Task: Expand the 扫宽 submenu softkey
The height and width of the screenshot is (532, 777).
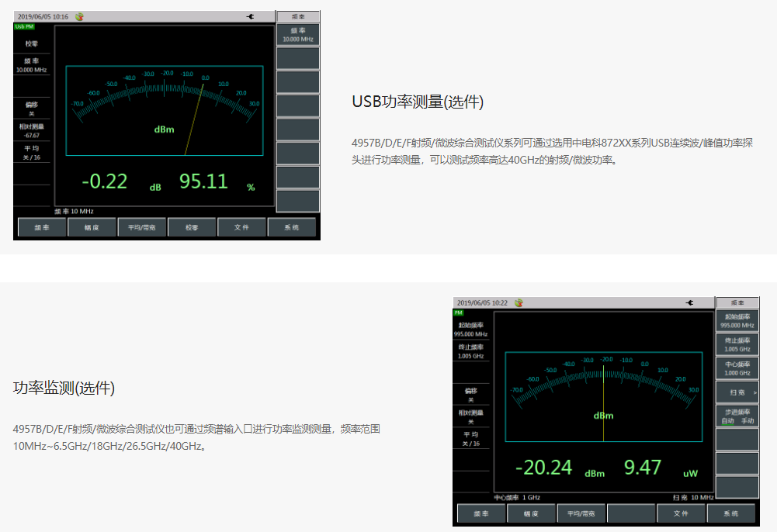Action: [x=737, y=392]
